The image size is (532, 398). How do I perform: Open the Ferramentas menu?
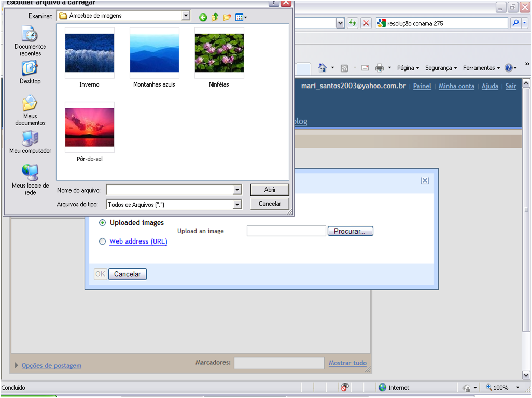[481, 68]
